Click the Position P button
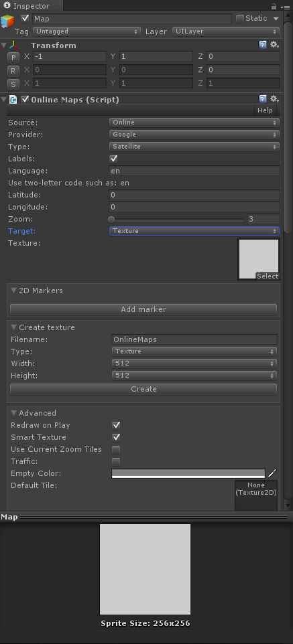The width and height of the screenshot is (293, 644). pyautogui.click(x=13, y=58)
